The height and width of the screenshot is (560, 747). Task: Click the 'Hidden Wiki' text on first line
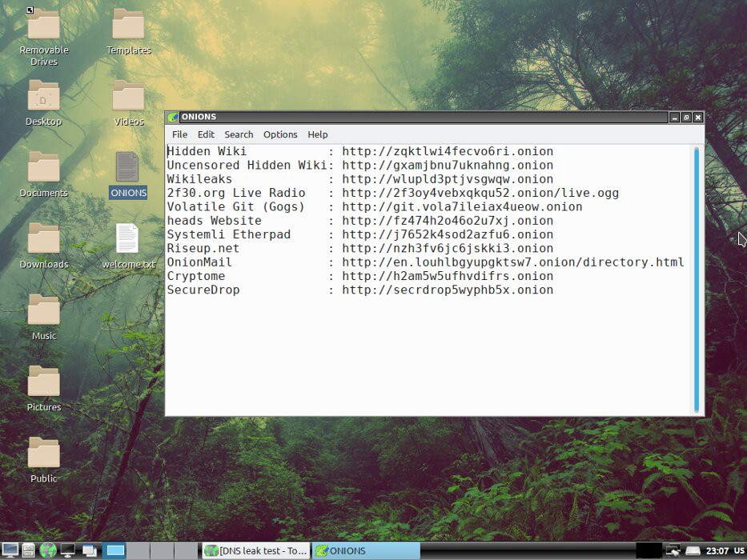pos(207,151)
